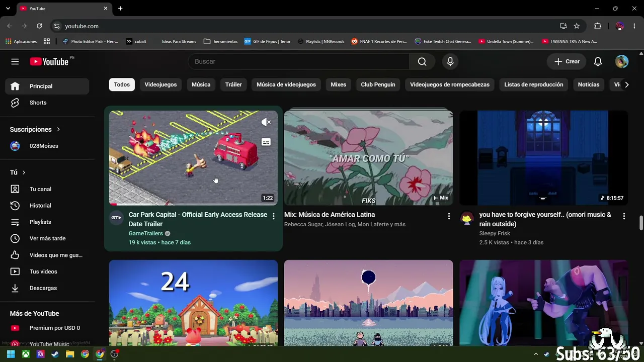Open options menu for omori music video
Viewport: 644px width, 362px height.
point(624,216)
